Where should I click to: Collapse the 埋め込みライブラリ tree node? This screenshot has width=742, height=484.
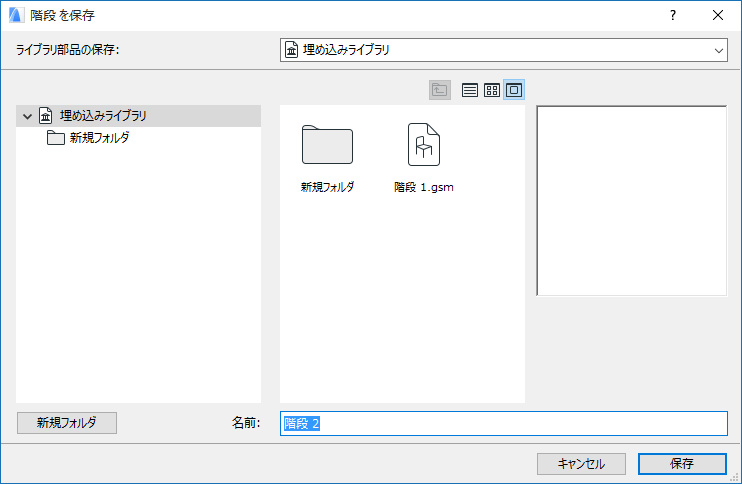tap(27, 116)
